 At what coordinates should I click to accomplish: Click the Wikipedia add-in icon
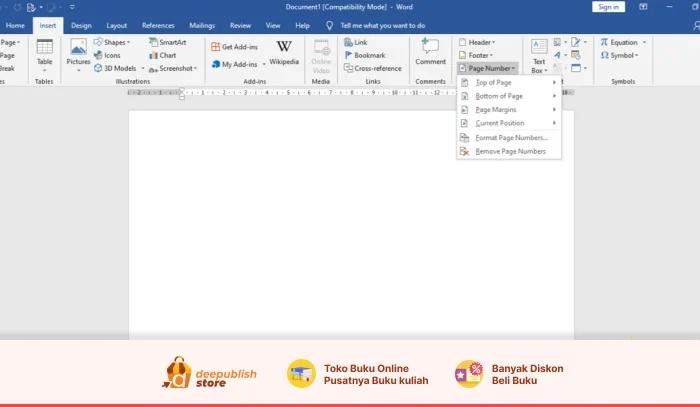click(x=284, y=46)
